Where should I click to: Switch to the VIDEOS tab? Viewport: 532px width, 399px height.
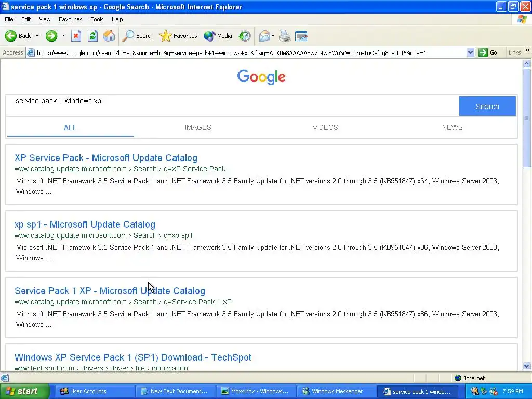(x=325, y=128)
